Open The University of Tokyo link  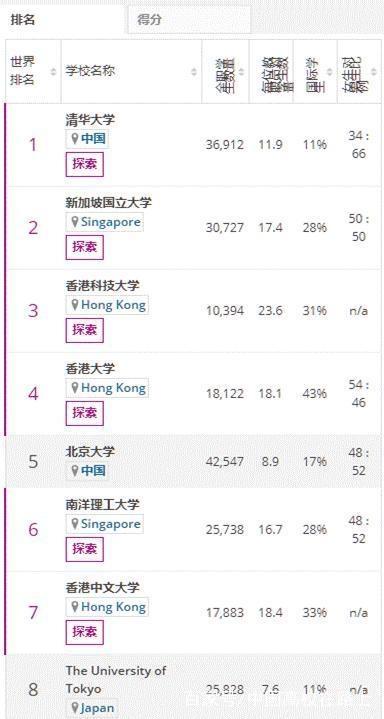click(x=115, y=680)
